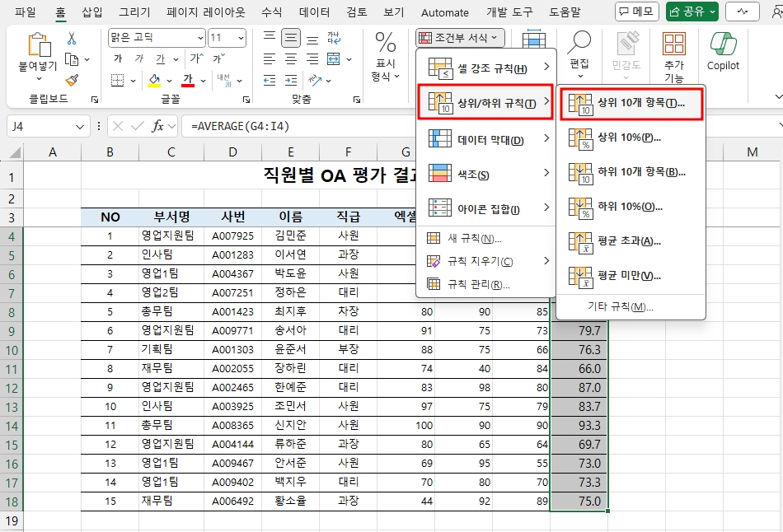Click the Paste clipboard icon
Image resolution: width=783 pixels, height=532 pixels.
click(39, 44)
